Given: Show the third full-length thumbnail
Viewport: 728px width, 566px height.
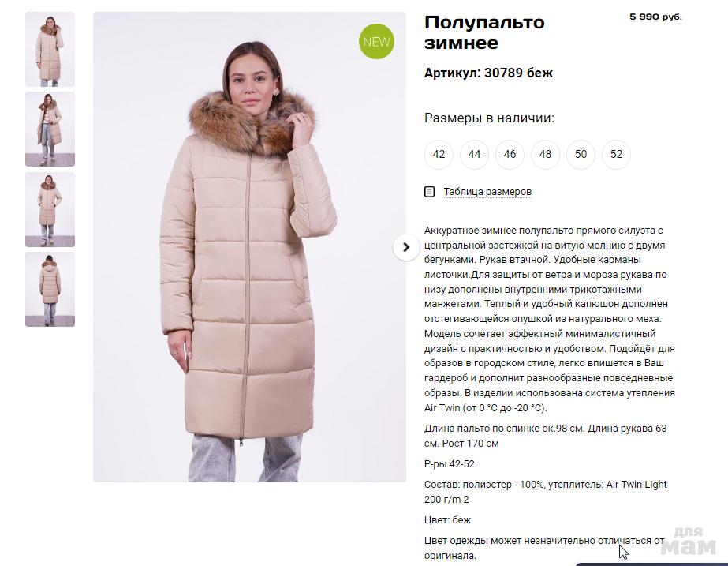Looking at the screenshot, I should (50, 209).
